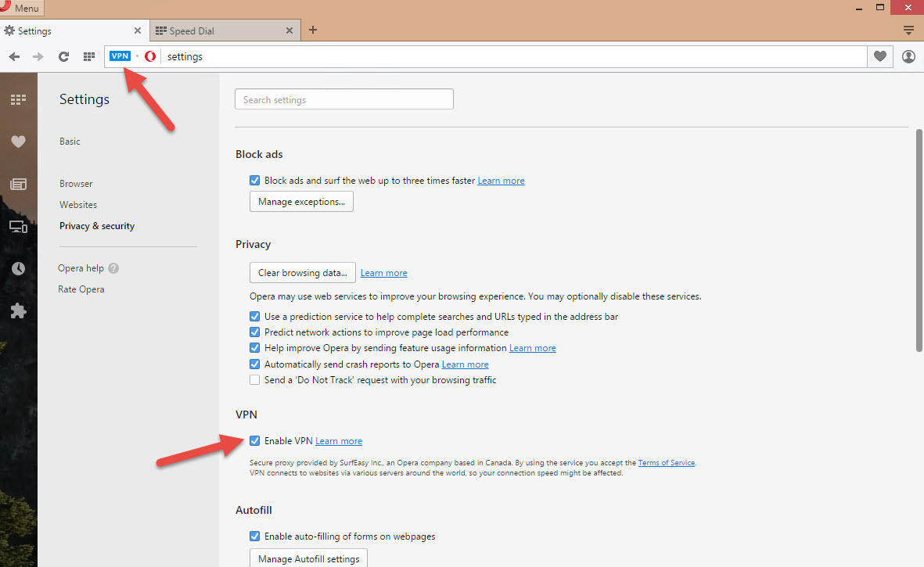The height and width of the screenshot is (567, 924).
Task: Close the Speed Dial tab
Action: pos(289,31)
